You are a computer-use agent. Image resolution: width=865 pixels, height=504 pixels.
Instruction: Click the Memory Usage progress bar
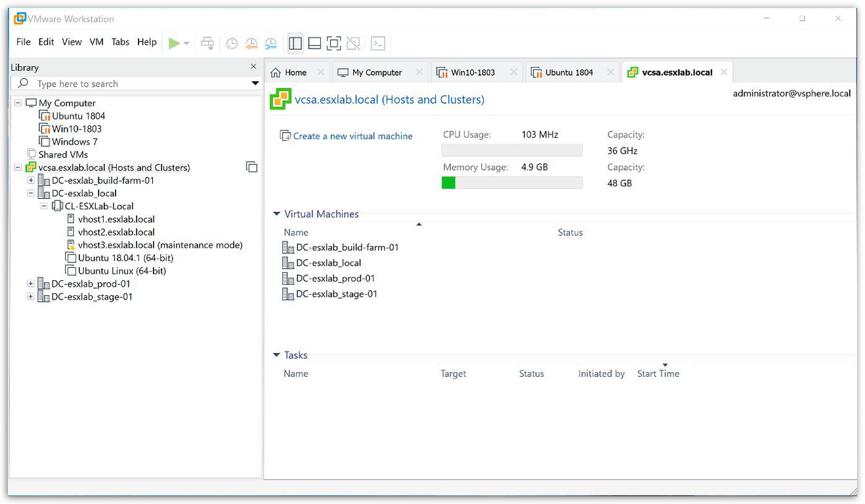tap(512, 182)
